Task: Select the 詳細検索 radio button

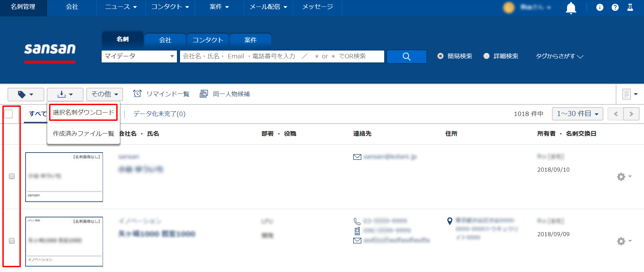Action: click(x=486, y=56)
